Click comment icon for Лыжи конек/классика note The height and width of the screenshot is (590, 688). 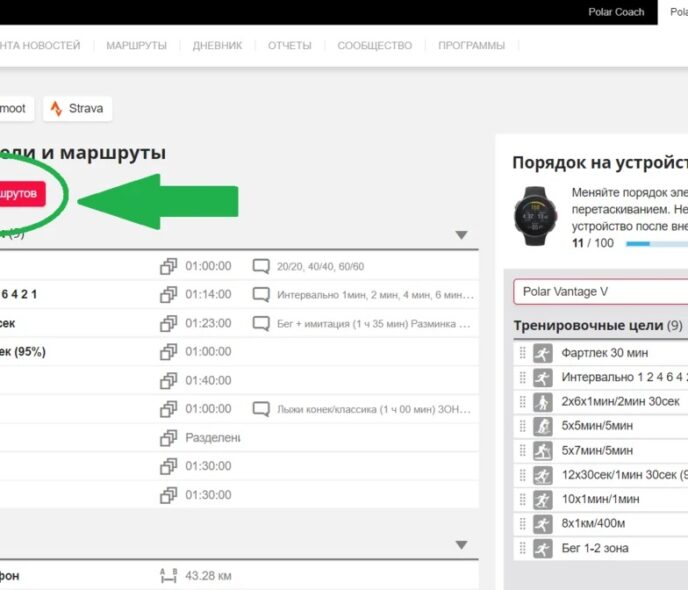[261, 409]
